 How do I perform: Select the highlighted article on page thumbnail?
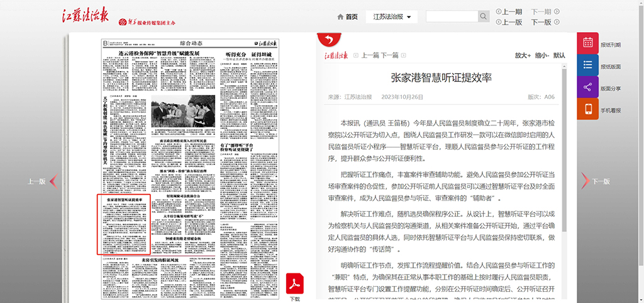pyautogui.click(x=125, y=225)
